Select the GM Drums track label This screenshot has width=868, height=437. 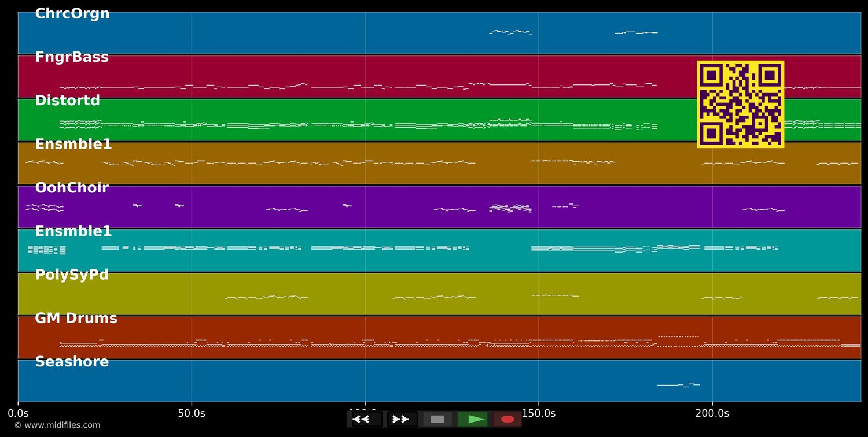click(76, 319)
